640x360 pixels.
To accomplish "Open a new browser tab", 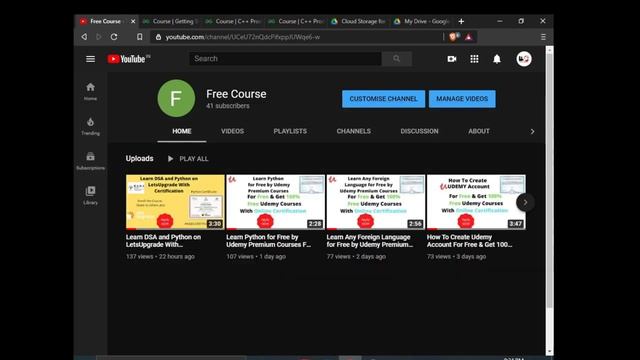I will tap(461, 21).
